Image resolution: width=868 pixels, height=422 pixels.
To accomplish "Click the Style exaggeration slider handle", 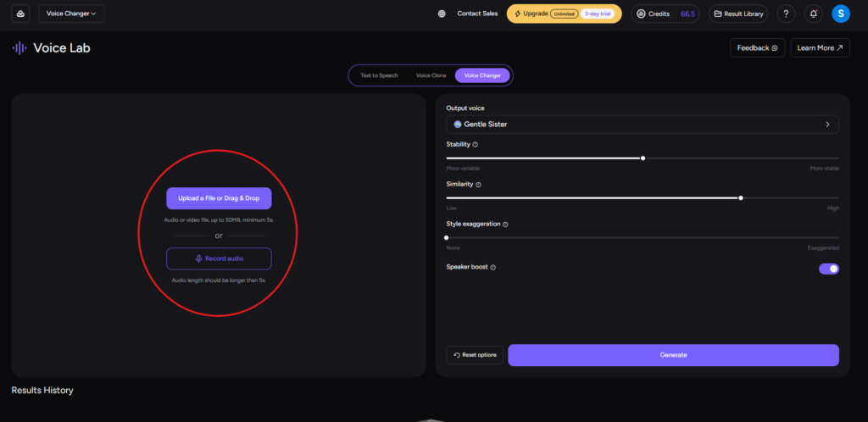I will pos(446,238).
